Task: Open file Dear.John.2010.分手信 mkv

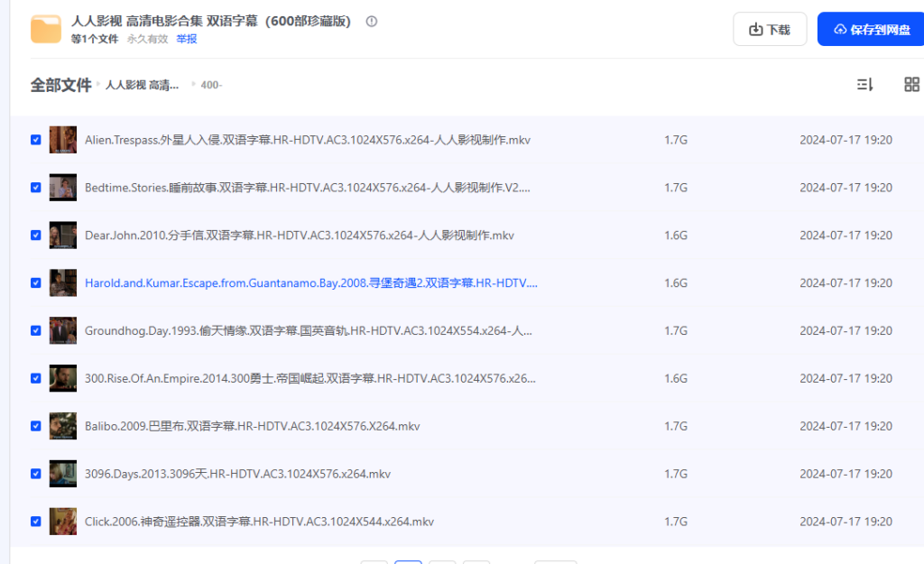Action: (x=300, y=236)
